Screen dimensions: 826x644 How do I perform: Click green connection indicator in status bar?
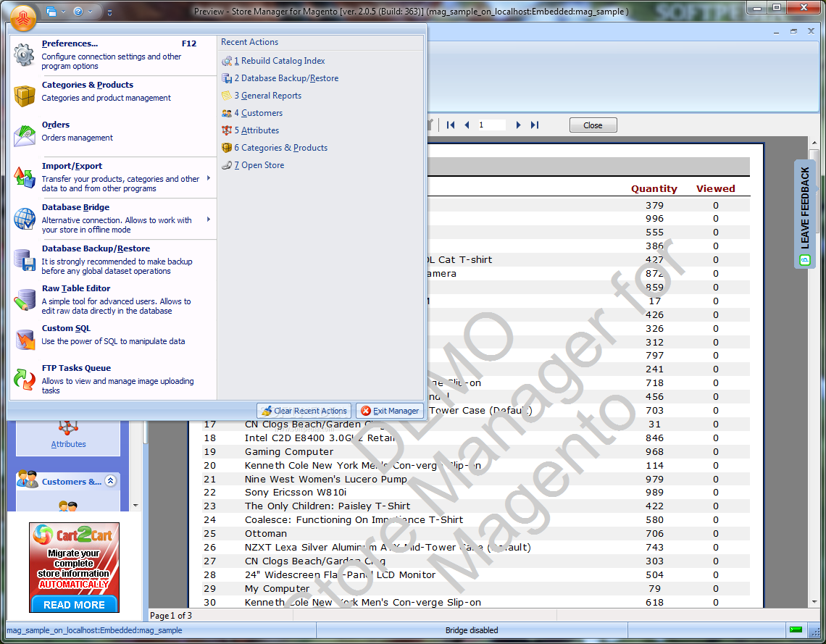pos(796,630)
